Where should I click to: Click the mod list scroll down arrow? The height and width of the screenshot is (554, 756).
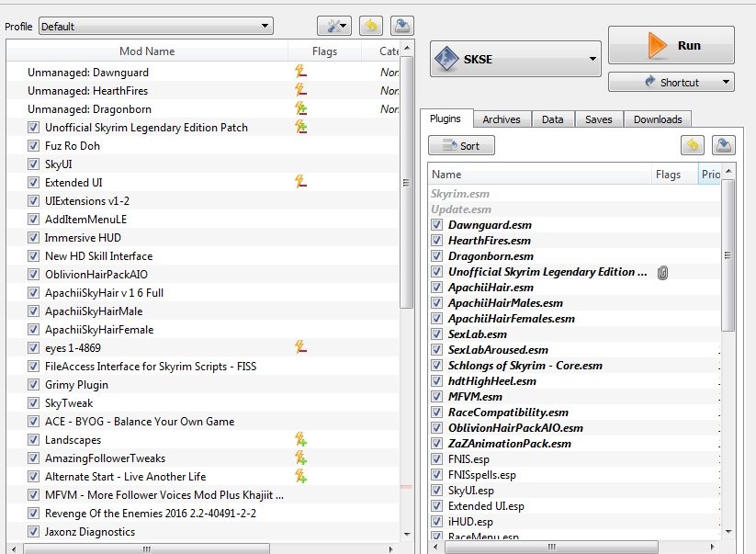(x=407, y=534)
